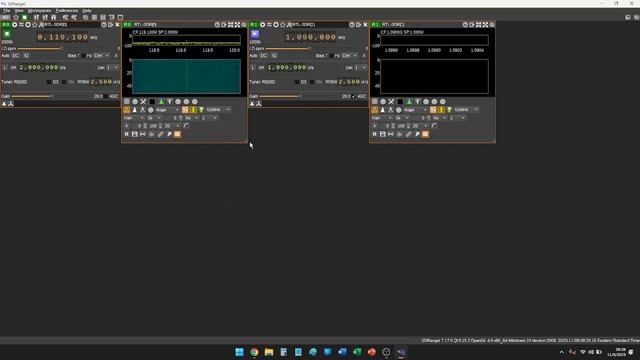Image resolution: width=640 pixels, height=360 pixels.
Task: Uncheck AGC checkbox in R1 device
Action: point(353,96)
